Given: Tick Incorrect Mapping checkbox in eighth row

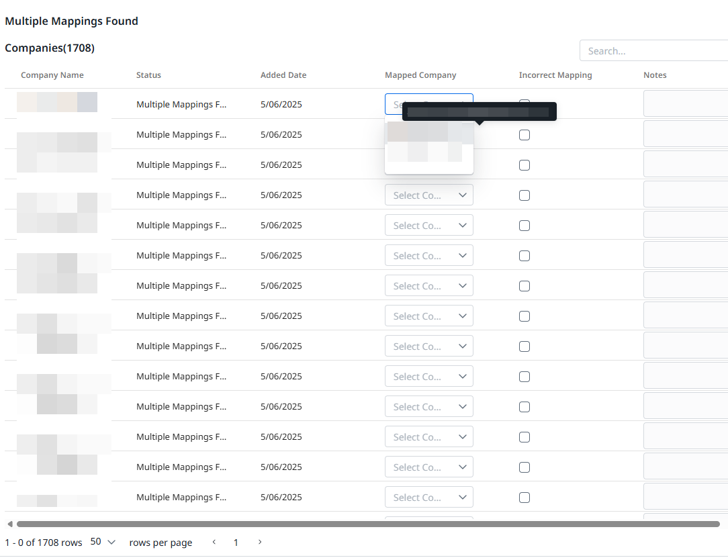Looking at the screenshot, I should coord(525,316).
